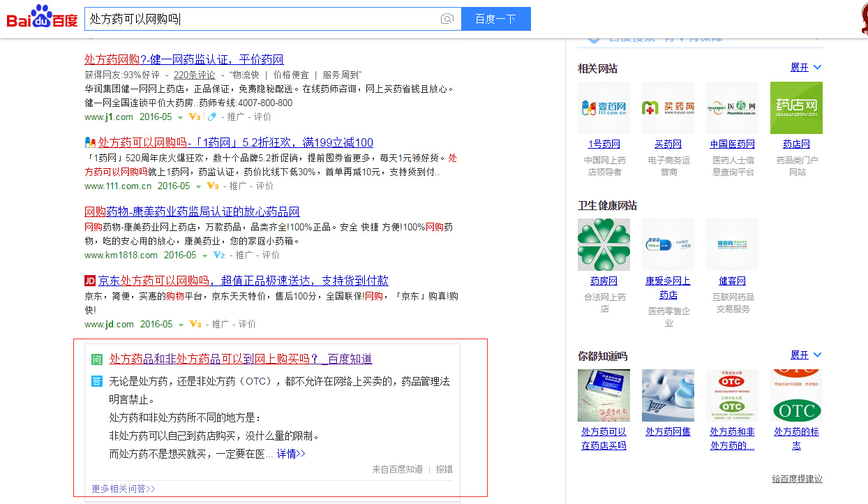
Task: Open camera image search in search box
Action: (447, 19)
